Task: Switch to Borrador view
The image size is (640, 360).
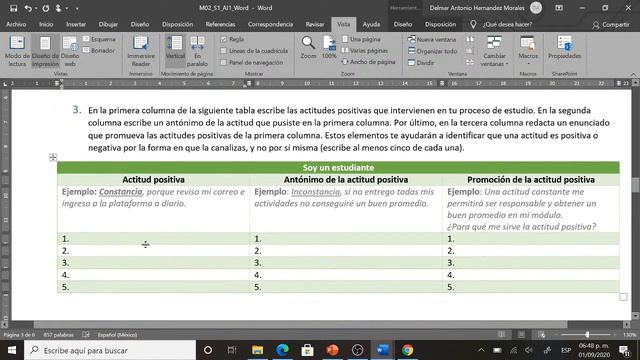Action: [99, 51]
